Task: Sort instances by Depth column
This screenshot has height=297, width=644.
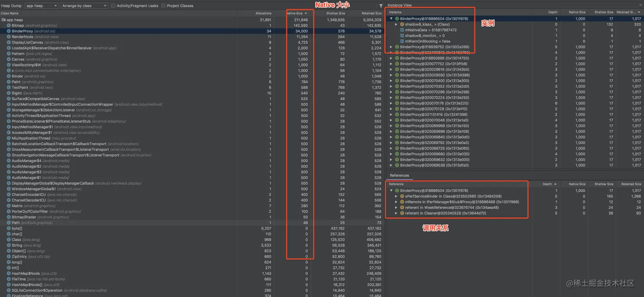Action: (x=553, y=12)
